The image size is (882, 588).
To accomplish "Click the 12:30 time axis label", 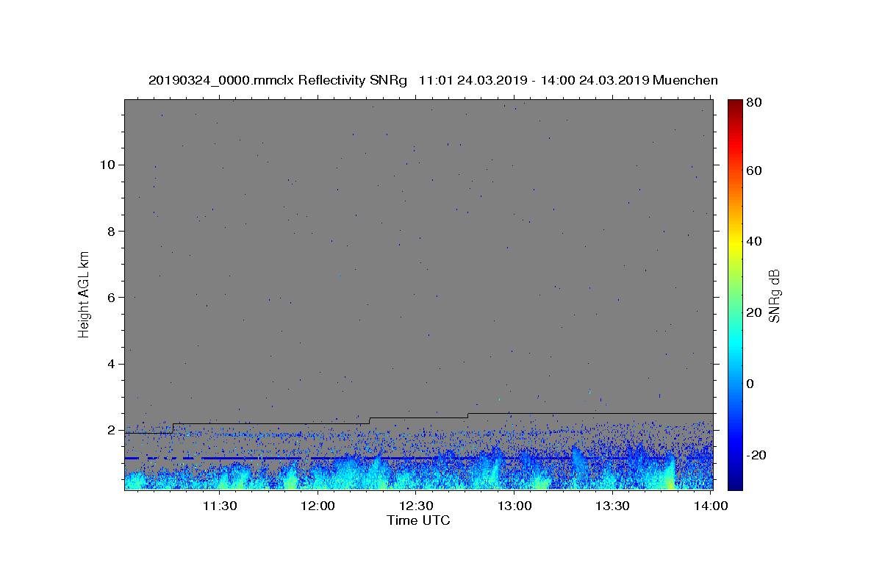I will coord(416,506).
